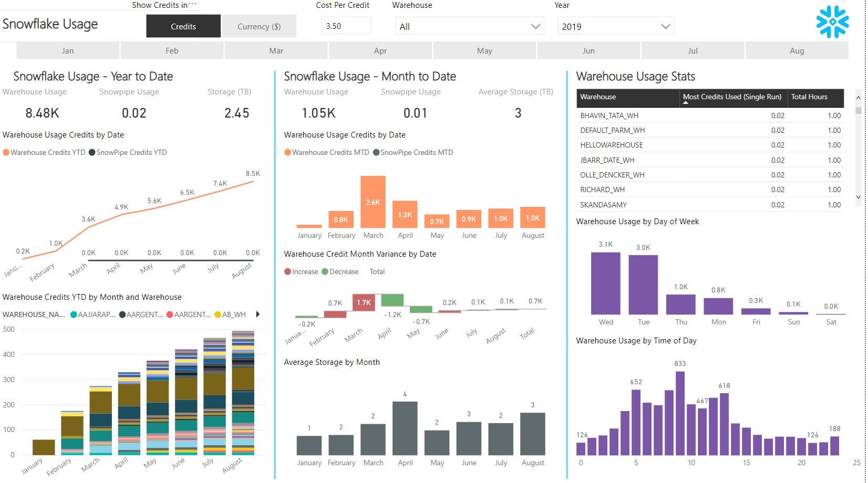Click the scrollbar up arrow beside Warehouse Usage Stats

click(859, 97)
